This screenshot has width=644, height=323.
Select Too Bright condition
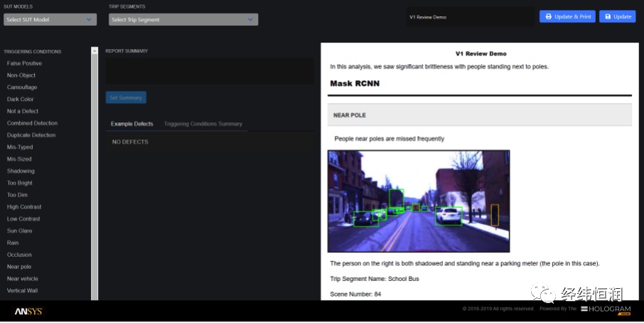pos(20,183)
